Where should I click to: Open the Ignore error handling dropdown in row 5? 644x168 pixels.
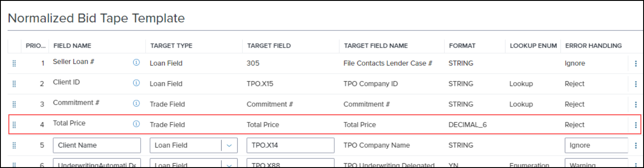point(596,145)
